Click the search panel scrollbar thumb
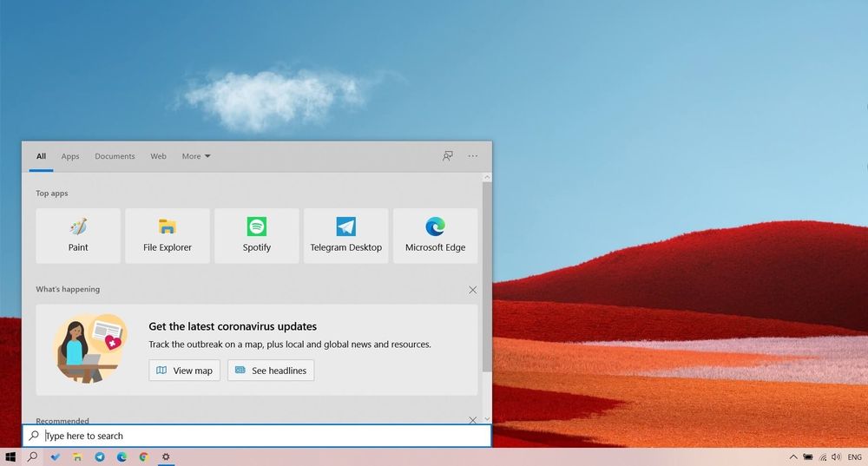Screen dimensions: 868x466 487,277
